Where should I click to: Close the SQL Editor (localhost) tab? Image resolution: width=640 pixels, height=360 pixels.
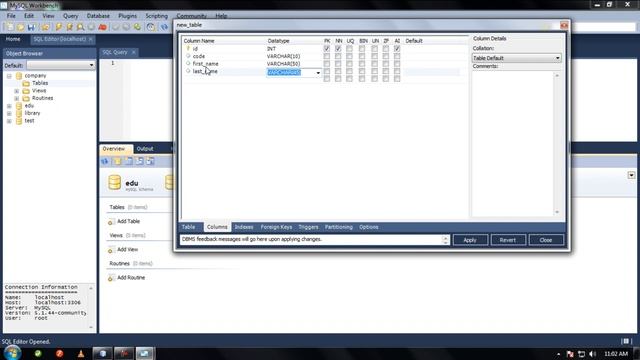91,39
